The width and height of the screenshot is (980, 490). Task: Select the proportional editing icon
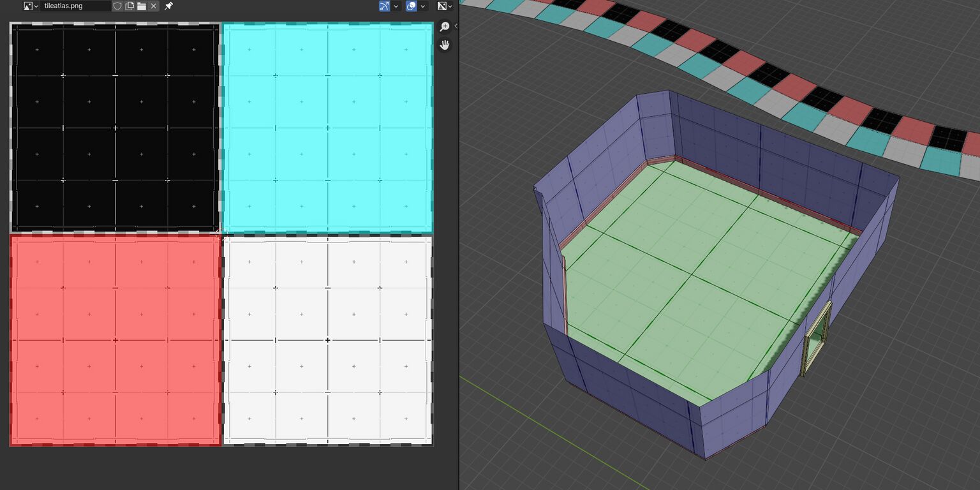tap(411, 6)
